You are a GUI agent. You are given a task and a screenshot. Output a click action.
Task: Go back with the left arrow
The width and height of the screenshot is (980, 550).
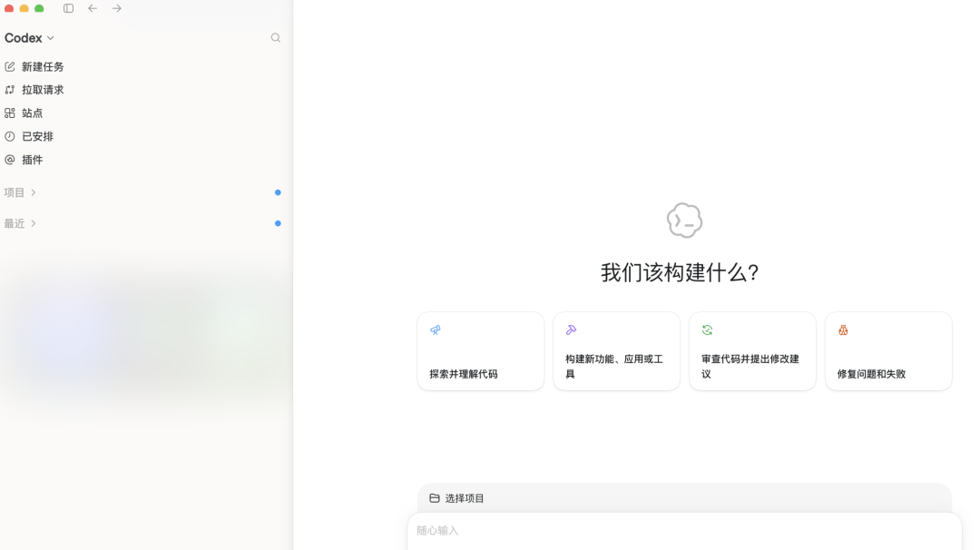(x=93, y=8)
